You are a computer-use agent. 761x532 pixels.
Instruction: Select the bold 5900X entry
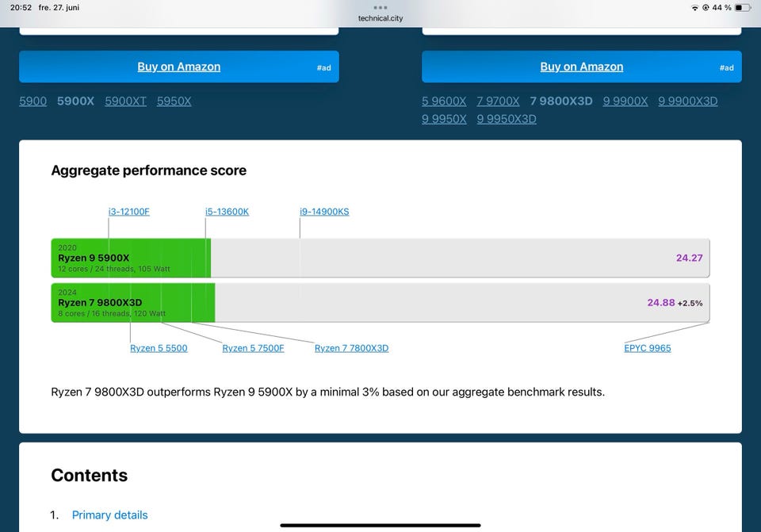click(75, 101)
